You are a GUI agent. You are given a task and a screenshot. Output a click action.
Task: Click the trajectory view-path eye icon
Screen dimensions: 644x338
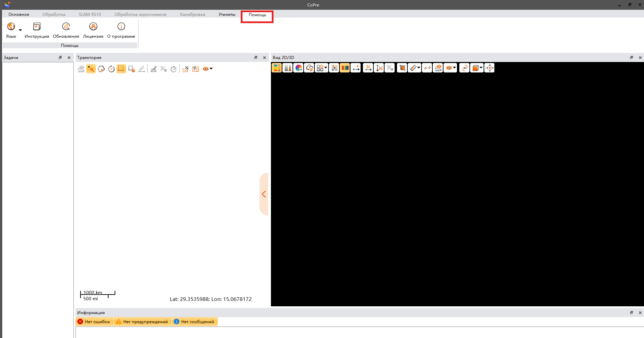(81, 69)
